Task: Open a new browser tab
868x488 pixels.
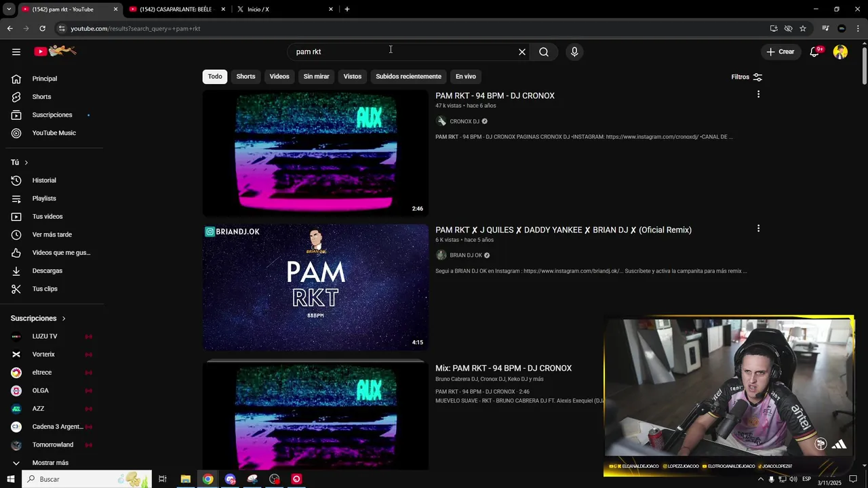Action: click(347, 9)
